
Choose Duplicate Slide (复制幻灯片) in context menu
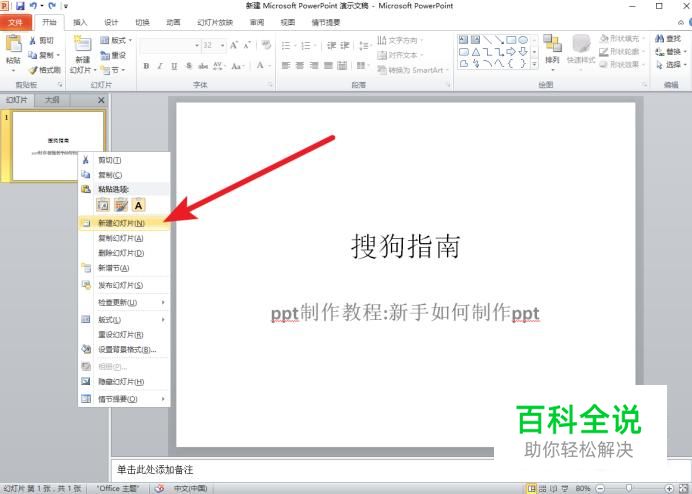point(124,238)
